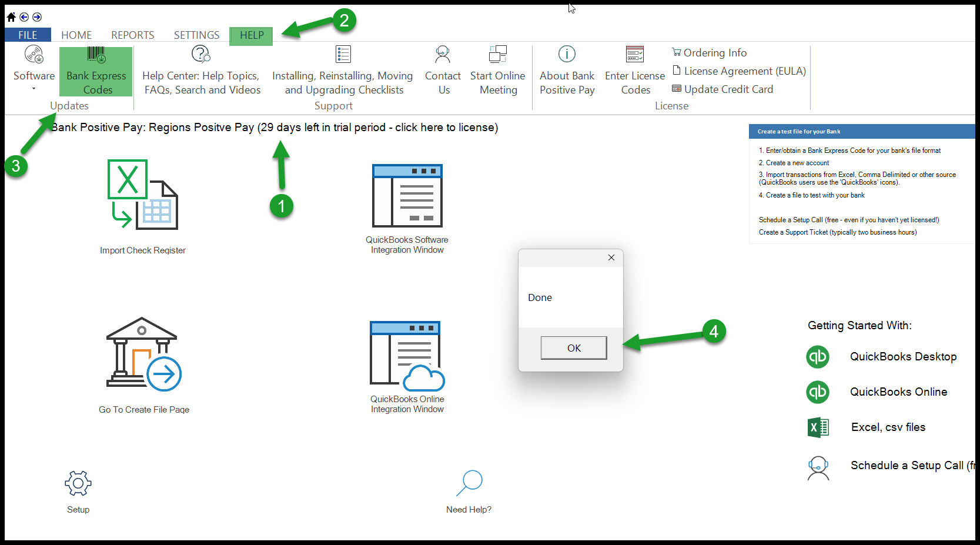Click OK in the Done dialog
This screenshot has width=980, height=545.
coord(574,348)
